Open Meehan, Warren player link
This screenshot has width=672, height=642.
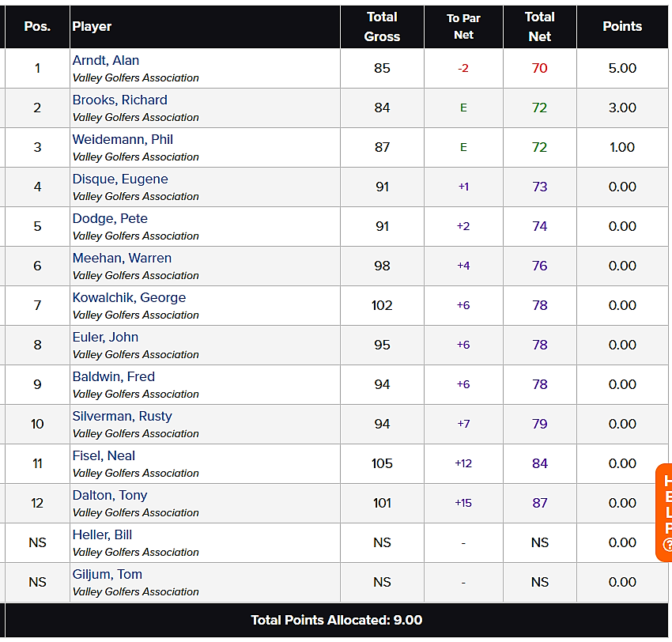point(122,258)
